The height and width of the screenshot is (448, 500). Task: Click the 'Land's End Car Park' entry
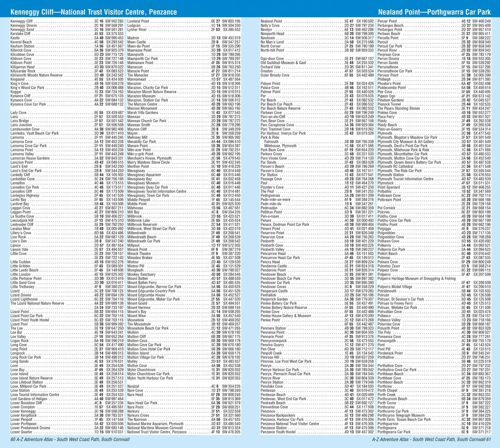pos(67,171)
